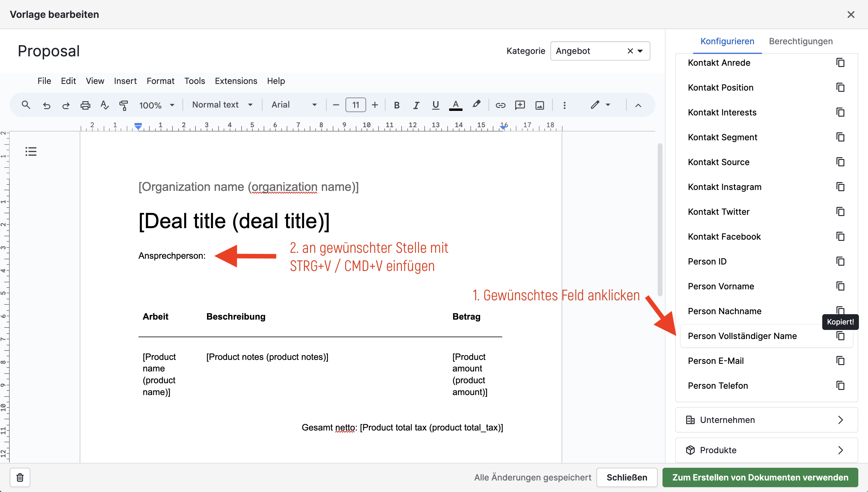
Task: Click the spell check icon
Action: [x=105, y=105]
